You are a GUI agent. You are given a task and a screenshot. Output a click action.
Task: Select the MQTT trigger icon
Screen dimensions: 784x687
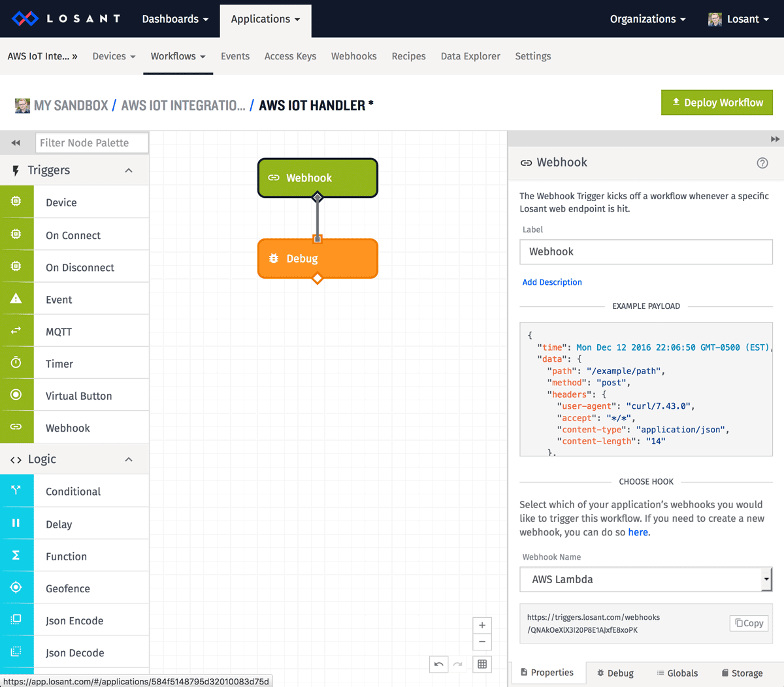(17, 330)
